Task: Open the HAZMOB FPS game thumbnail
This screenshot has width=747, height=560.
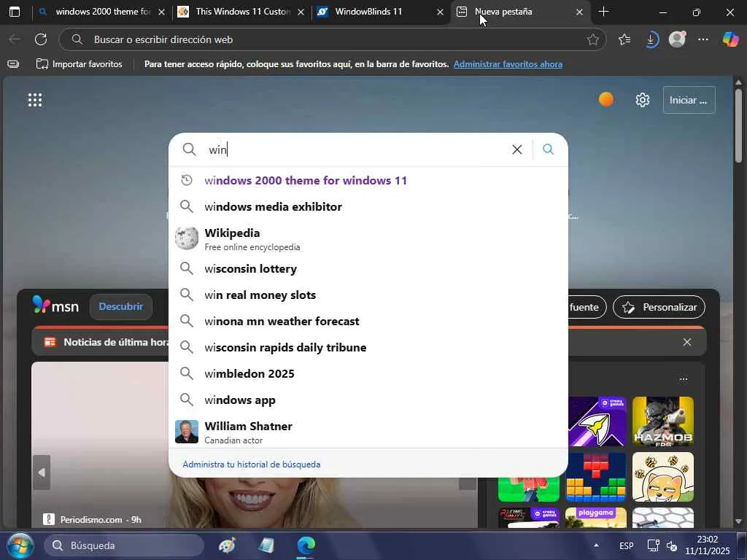Action: coord(662,421)
